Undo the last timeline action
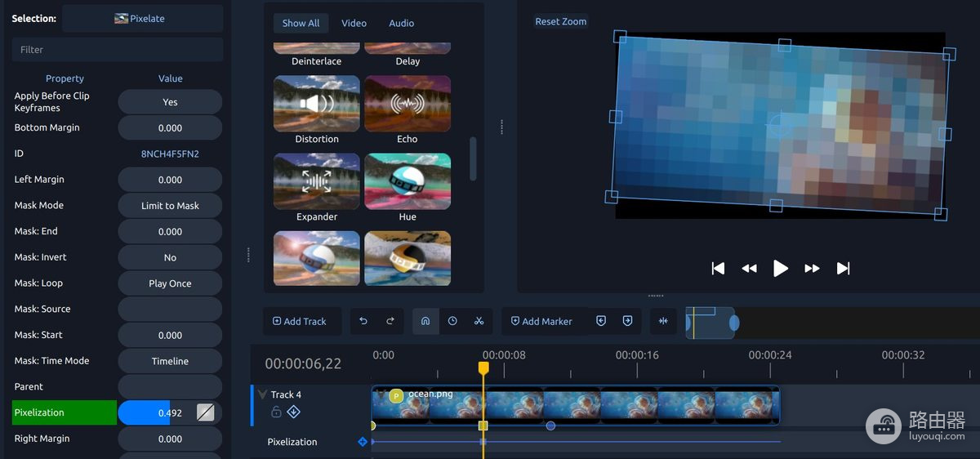The height and width of the screenshot is (459, 980). (363, 321)
